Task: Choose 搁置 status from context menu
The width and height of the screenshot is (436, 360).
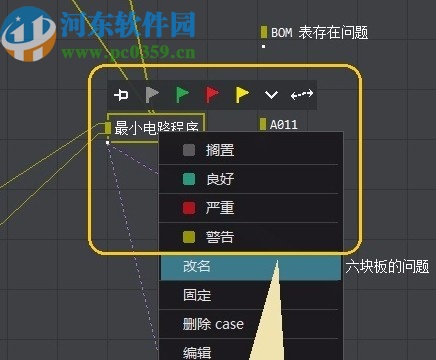Action: click(x=251, y=150)
